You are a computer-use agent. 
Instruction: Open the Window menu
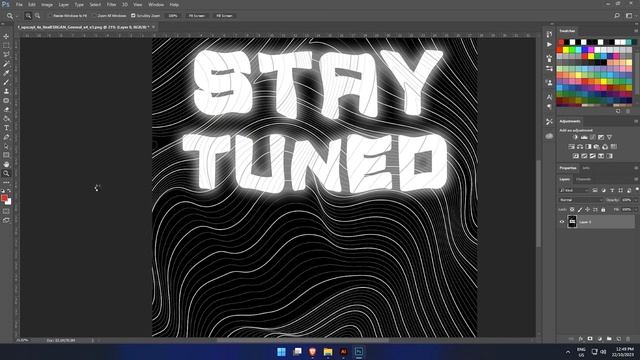[156, 4]
